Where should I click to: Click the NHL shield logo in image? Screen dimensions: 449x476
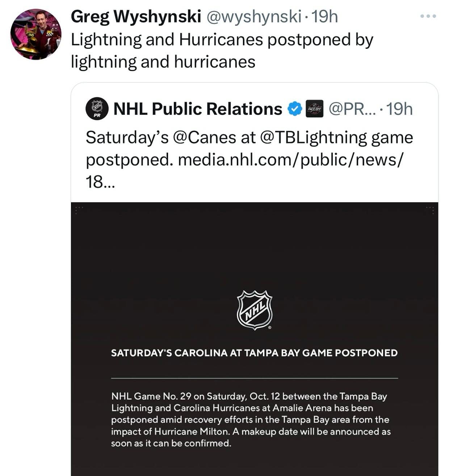point(255,310)
